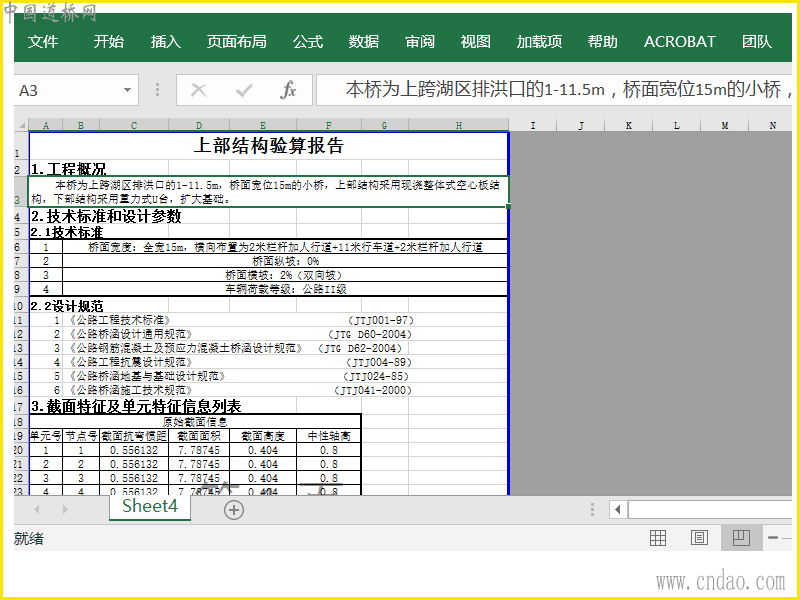Confirm entry with the checkmark formula bar icon

click(x=244, y=90)
